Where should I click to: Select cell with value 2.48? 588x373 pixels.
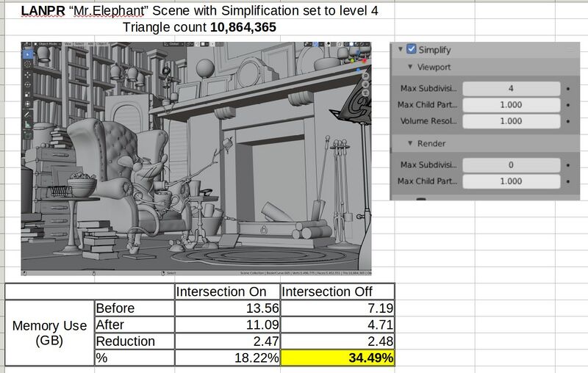pos(337,341)
